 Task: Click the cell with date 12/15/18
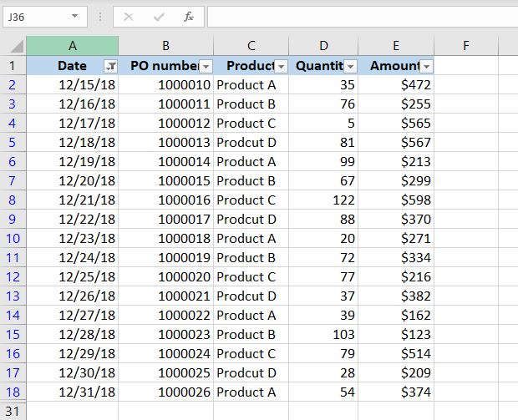point(73,85)
